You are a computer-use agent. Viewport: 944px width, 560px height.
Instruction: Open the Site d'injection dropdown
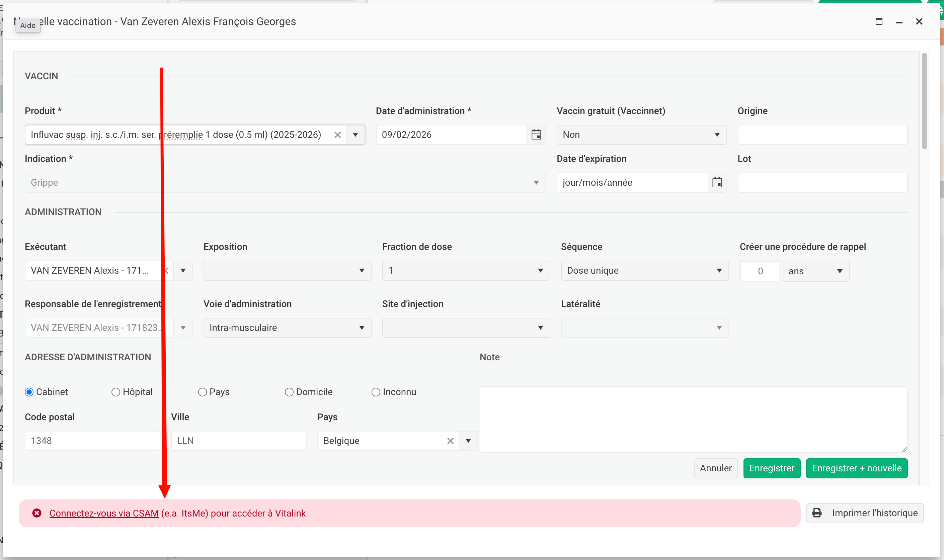(x=466, y=328)
